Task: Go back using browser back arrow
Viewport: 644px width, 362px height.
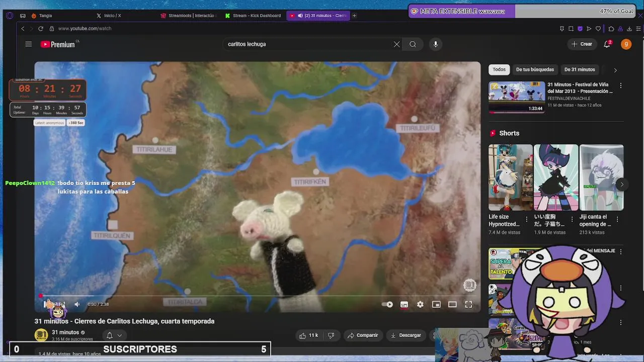Action: [x=23, y=29]
